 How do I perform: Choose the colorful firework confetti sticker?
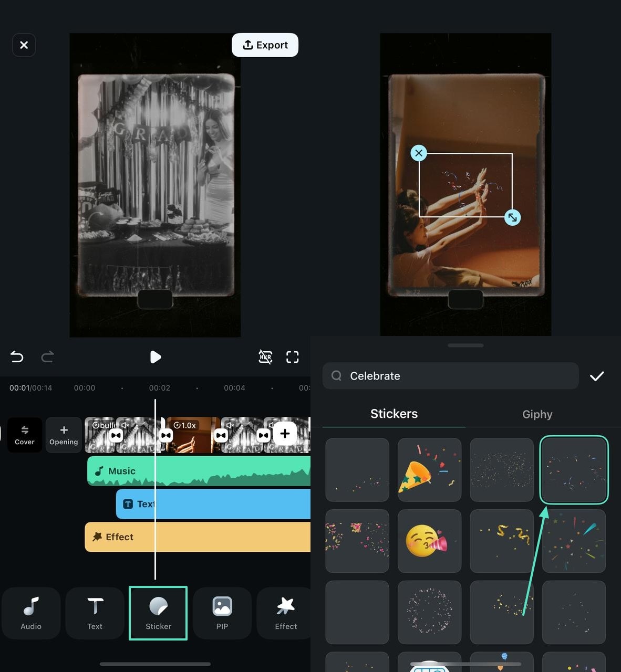click(x=574, y=541)
